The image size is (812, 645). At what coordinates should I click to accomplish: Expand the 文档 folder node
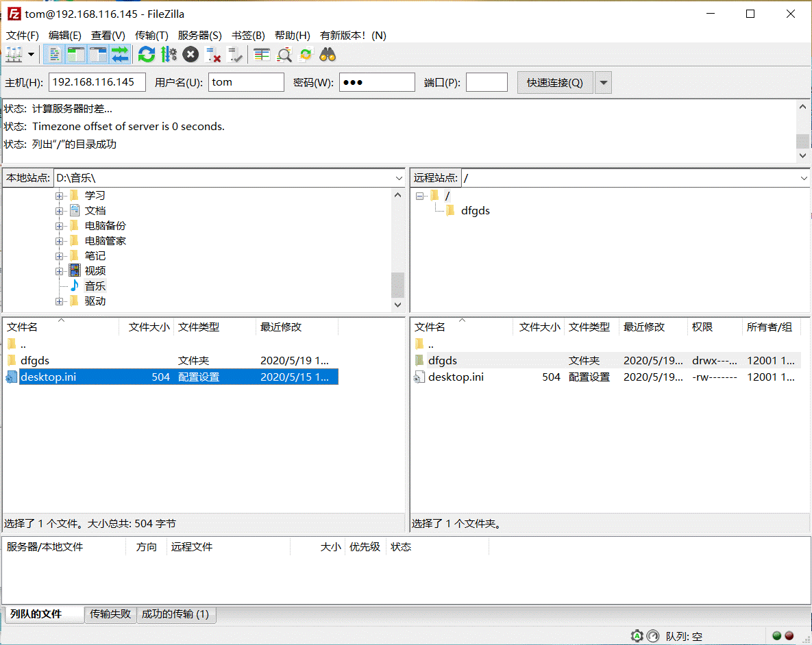59,211
